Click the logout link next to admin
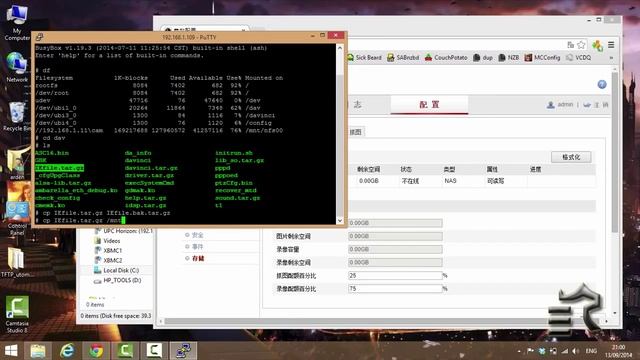The image size is (640, 360). 597,105
